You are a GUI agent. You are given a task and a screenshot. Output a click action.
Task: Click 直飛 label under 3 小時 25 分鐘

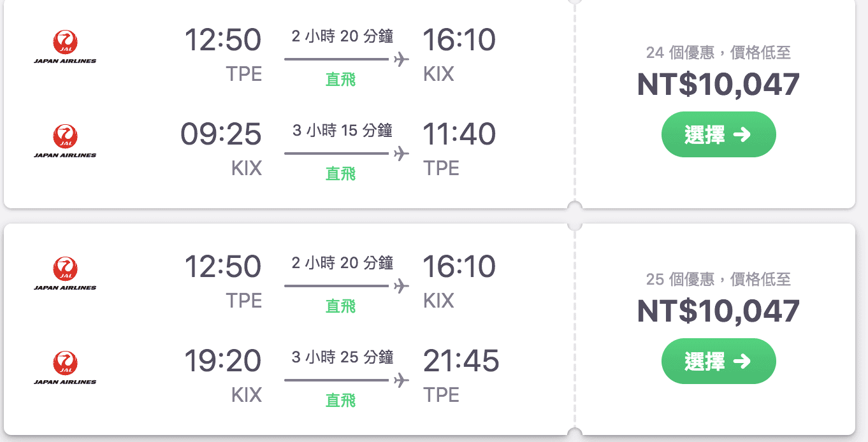341,400
